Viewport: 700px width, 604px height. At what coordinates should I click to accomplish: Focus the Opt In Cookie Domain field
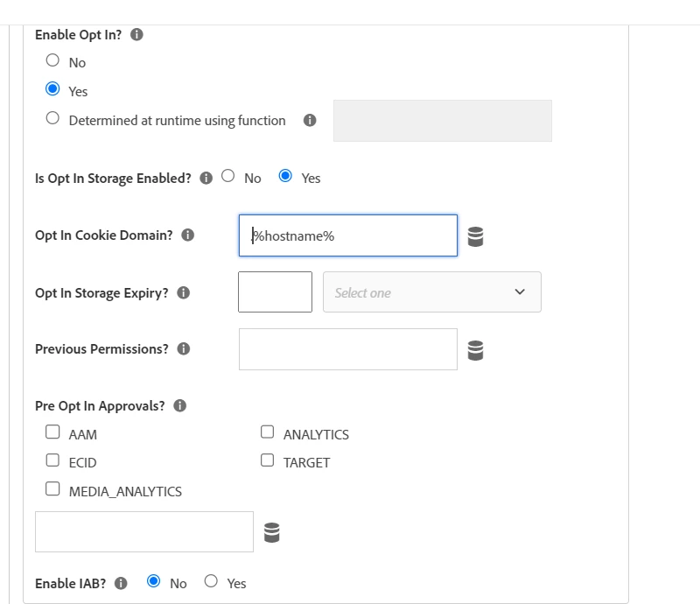[x=348, y=235]
